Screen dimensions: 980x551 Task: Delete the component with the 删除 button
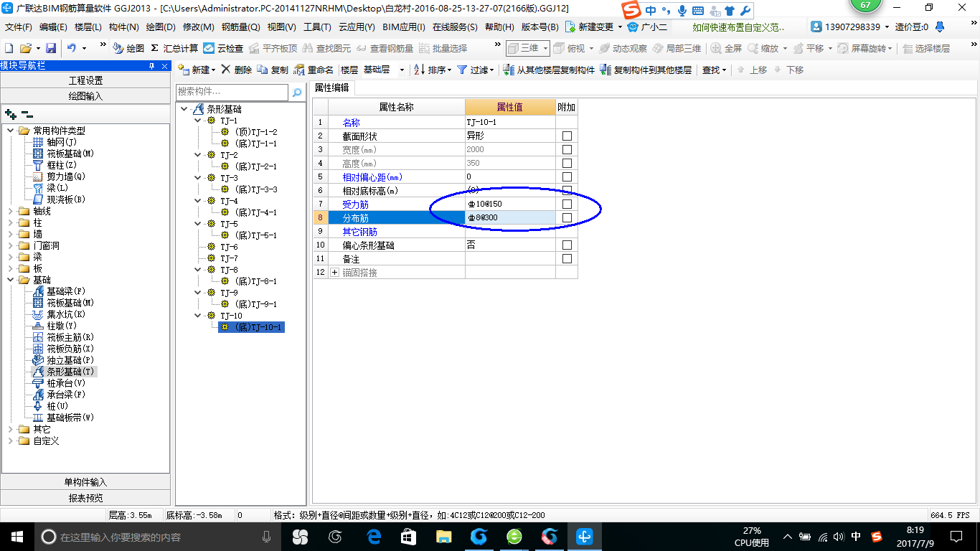(237, 70)
